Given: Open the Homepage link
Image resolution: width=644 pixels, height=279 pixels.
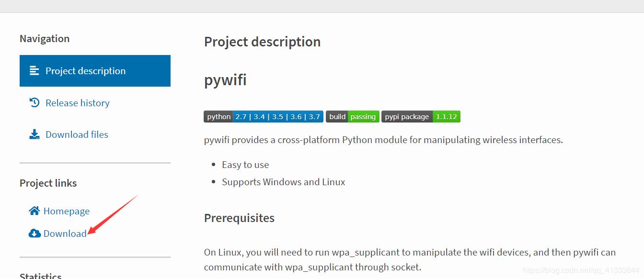Looking at the screenshot, I should point(67,211).
